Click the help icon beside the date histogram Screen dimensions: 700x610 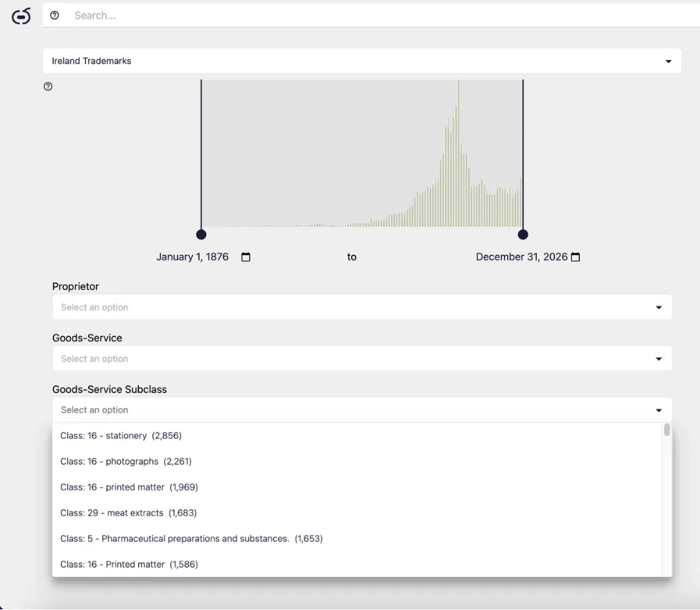tap(48, 86)
